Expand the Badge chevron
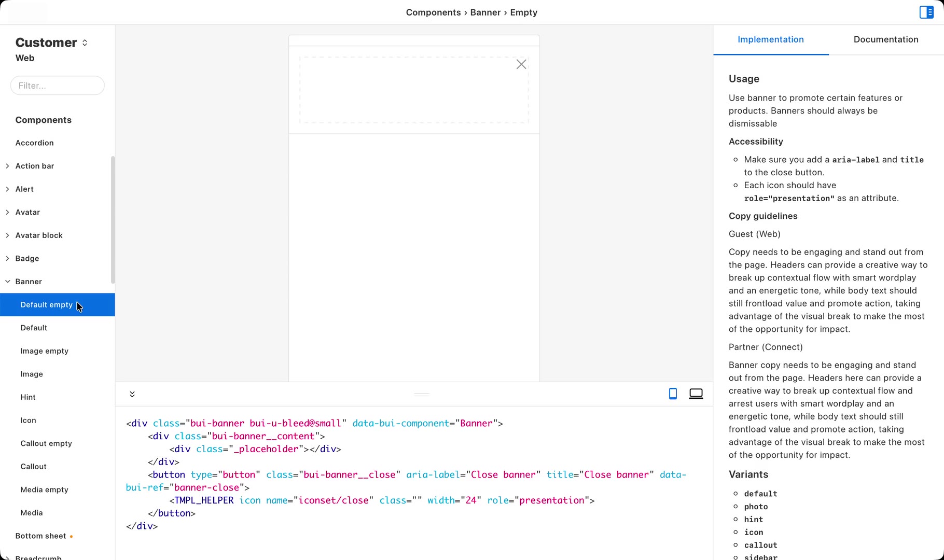The width and height of the screenshot is (944, 560). [7, 258]
